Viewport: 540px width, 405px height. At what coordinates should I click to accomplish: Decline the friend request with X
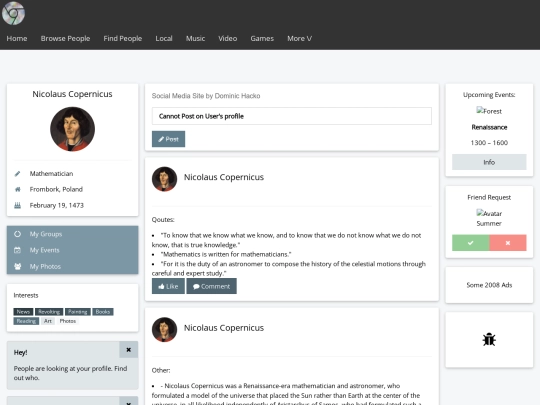pos(508,243)
